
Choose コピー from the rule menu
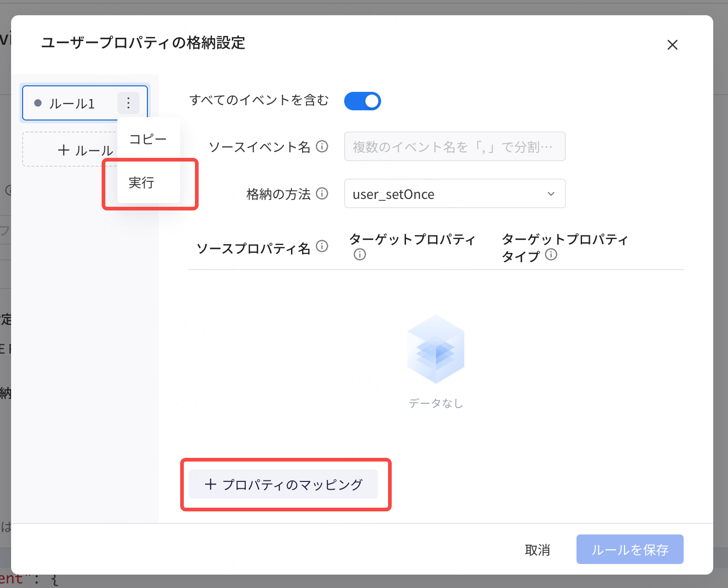click(x=148, y=139)
